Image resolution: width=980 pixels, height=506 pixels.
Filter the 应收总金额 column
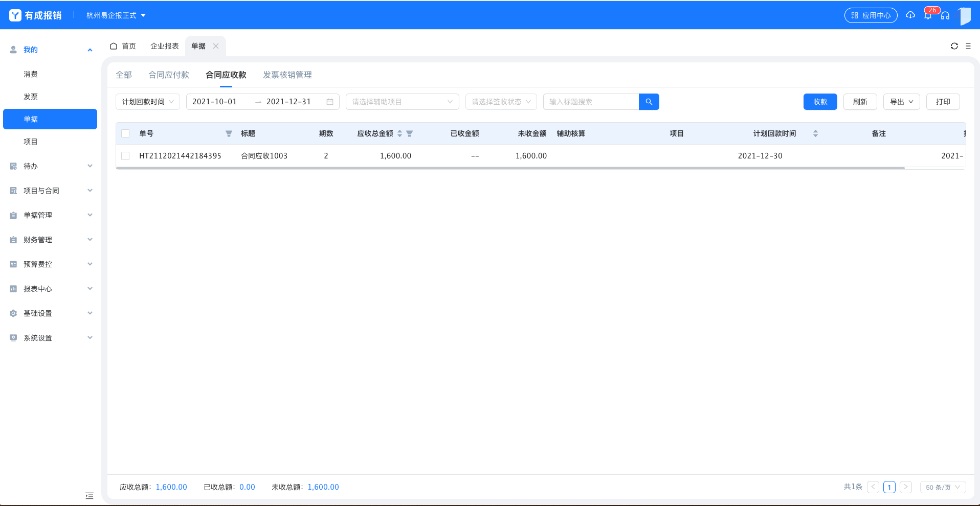(409, 133)
